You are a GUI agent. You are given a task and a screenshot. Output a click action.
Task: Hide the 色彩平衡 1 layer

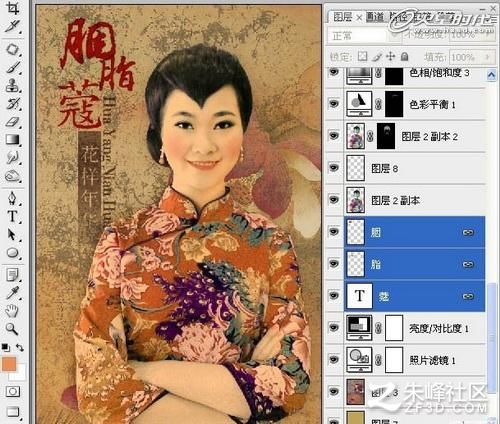click(334, 104)
